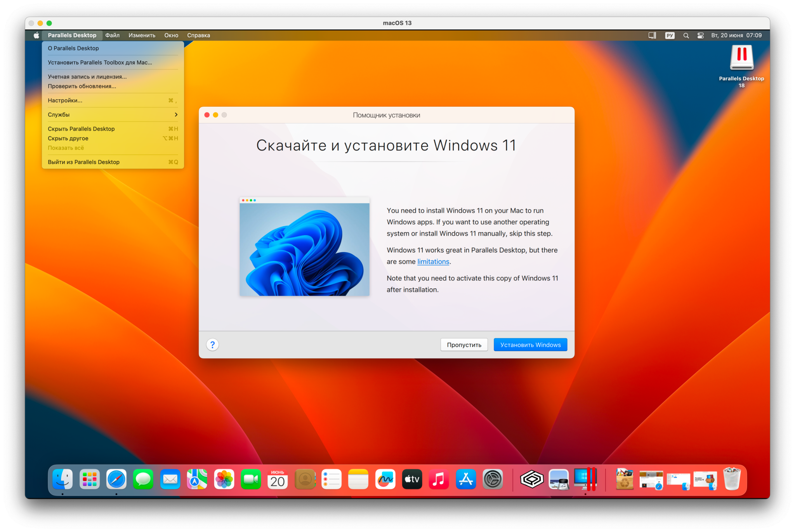Viewport: 795px width, 532px height.
Task: Open the limitations link
Action: pyautogui.click(x=433, y=262)
